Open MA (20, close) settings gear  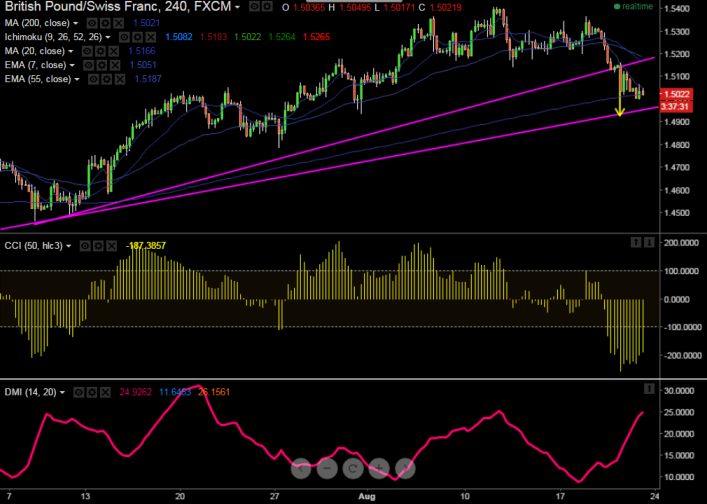click(x=100, y=51)
